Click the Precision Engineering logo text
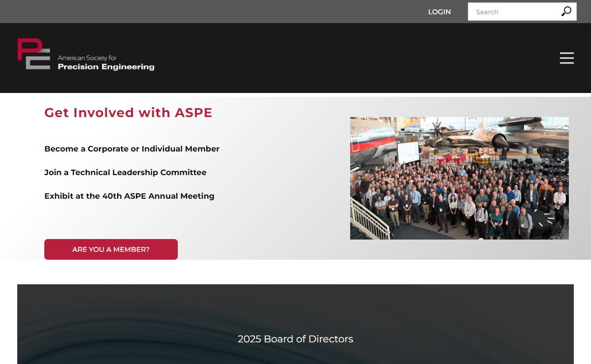Image resolution: width=591 pixels, height=364 pixels. click(x=106, y=67)
